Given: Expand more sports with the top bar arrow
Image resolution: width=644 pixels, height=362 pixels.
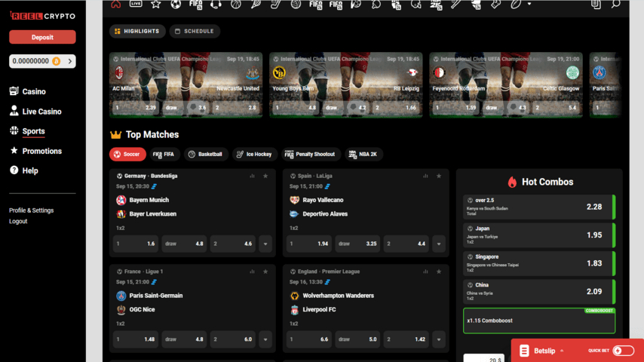Looking at the screenshot, I should click(529, 4).
